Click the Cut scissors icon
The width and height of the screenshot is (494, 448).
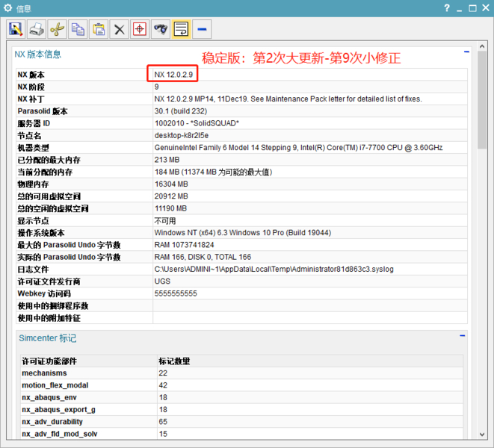point(57,29)
